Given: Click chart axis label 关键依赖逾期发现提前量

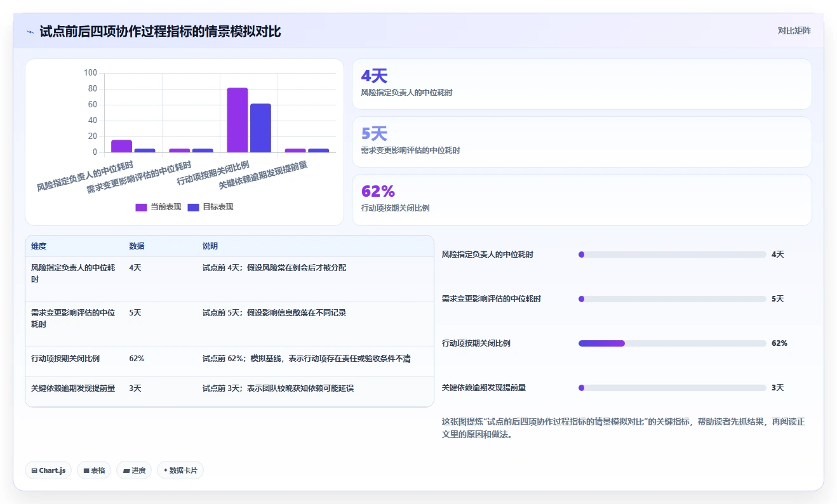Looking at the screenshot, I should 264,175.
